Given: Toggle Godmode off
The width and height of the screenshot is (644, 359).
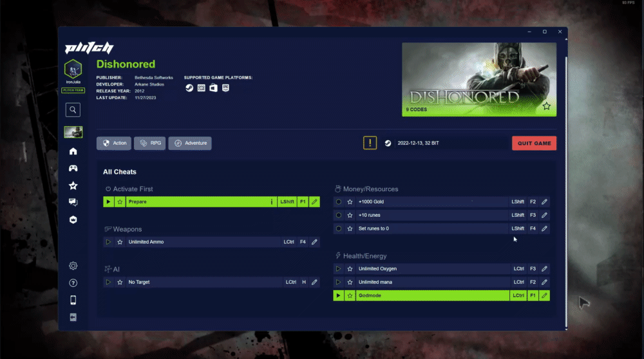Looking at the screenshot, I should coord(339,295).
